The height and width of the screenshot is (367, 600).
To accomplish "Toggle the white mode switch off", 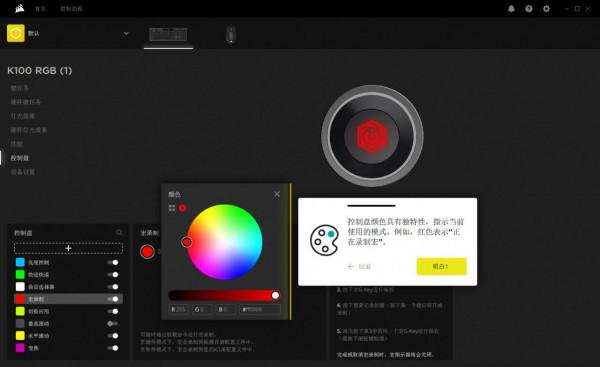I will tap(113, 287).
